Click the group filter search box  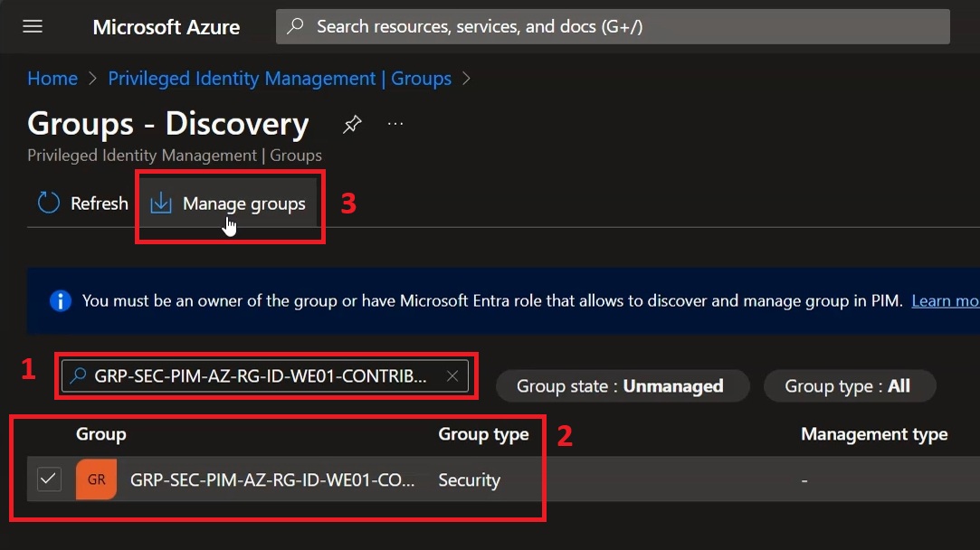click(x=264, y=375)
